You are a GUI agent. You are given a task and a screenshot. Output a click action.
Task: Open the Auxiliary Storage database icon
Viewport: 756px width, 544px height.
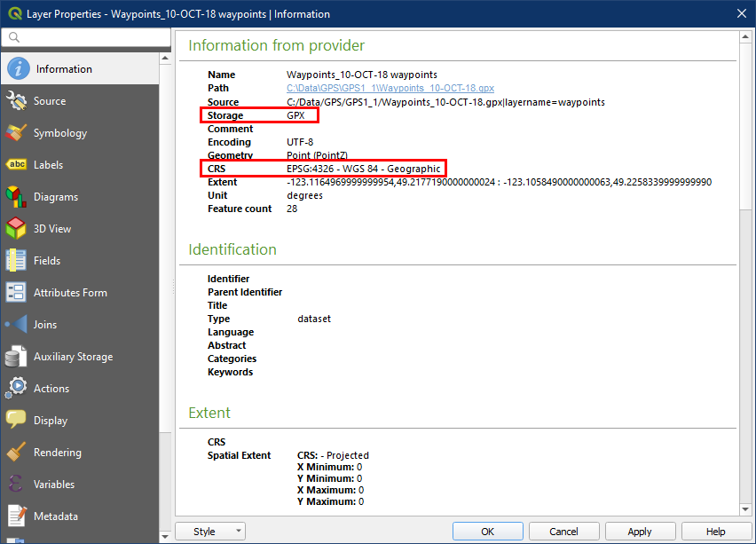coord(16,357)
